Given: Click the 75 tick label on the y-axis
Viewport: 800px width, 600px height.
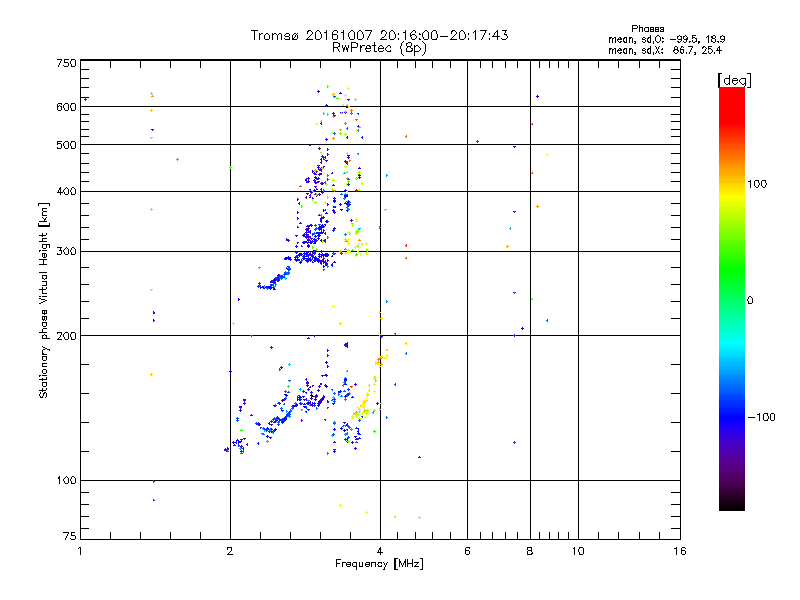Looking at the screenshot, I should [x=69, y=538].
